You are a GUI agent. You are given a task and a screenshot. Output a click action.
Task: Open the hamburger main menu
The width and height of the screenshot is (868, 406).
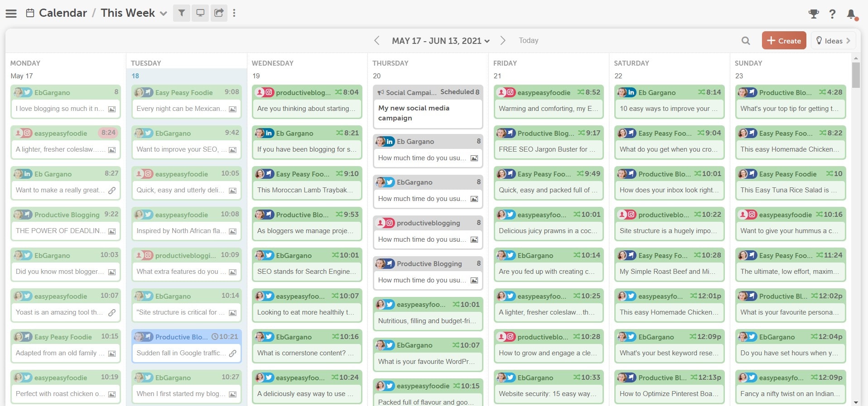click(x=11, y=13)
